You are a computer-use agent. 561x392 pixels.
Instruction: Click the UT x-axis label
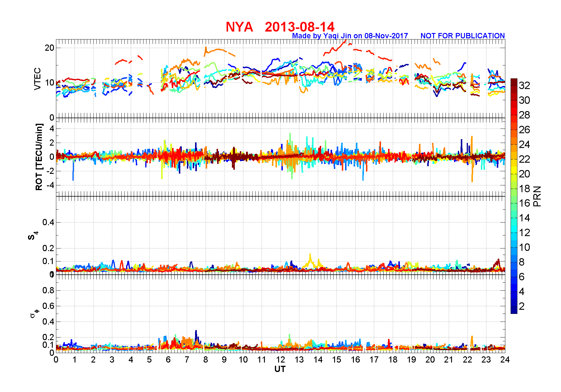click(x=280, y=369)
